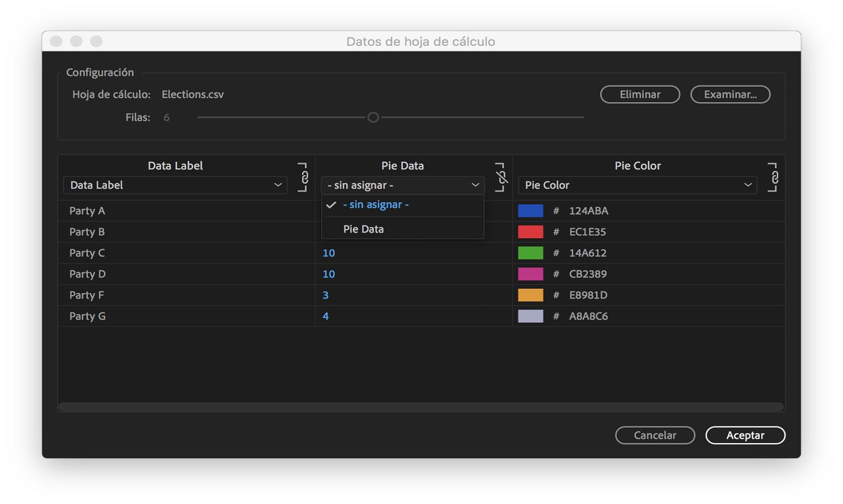Toggle the link icon for Data Label column

[x=303, y=177]
